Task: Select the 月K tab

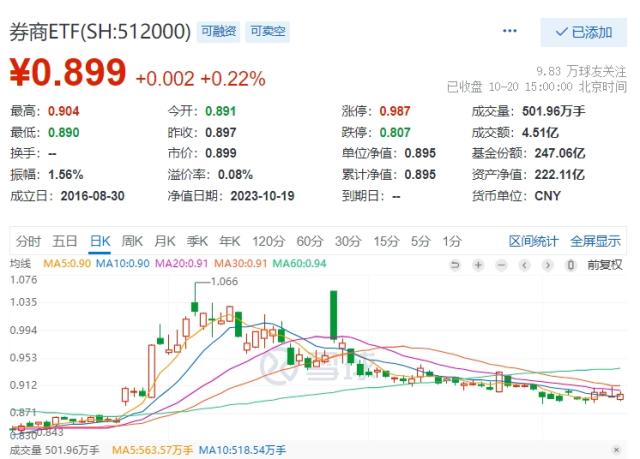Action: 165,241
